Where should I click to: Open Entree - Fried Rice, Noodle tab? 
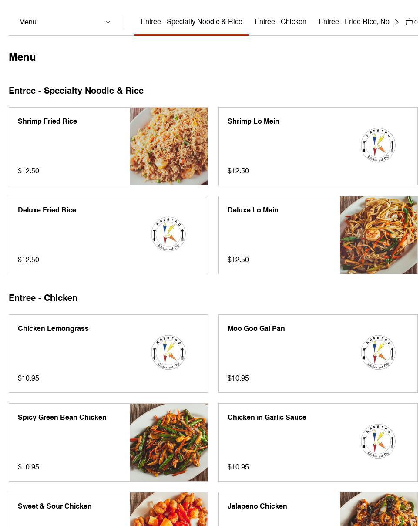(x=353, y=22)
